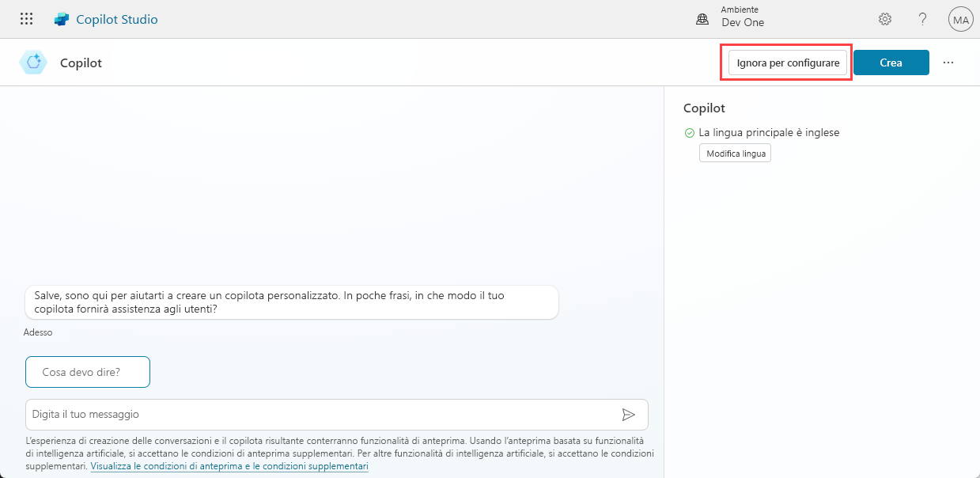Open the ellipsis more options menu
Viewport: 980px width, 478px height.
pyautogui.click(x=948, y=62)
